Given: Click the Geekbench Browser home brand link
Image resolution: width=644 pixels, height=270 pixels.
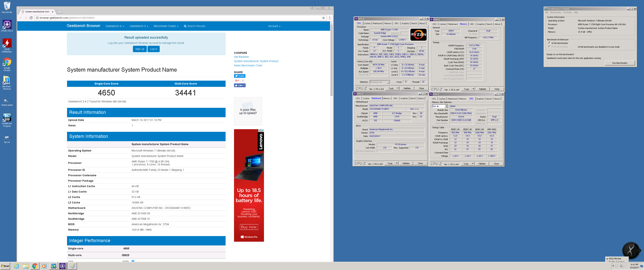Looking at the screenshot, I should pos(83,26).
